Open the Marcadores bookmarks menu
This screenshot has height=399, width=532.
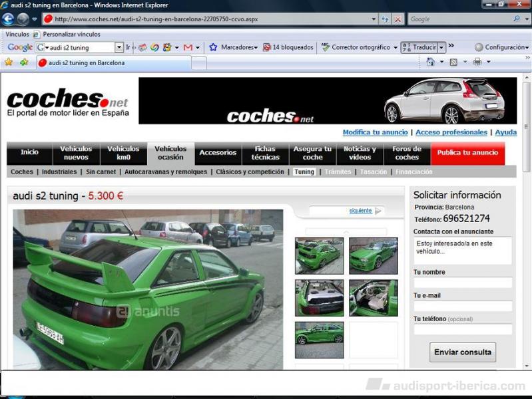click(239, 47)
